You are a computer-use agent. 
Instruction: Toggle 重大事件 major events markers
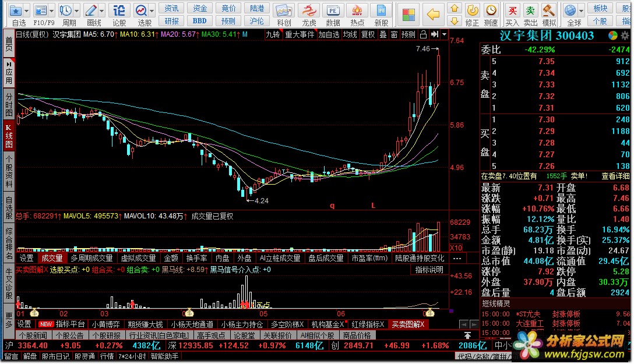(300, 35)
